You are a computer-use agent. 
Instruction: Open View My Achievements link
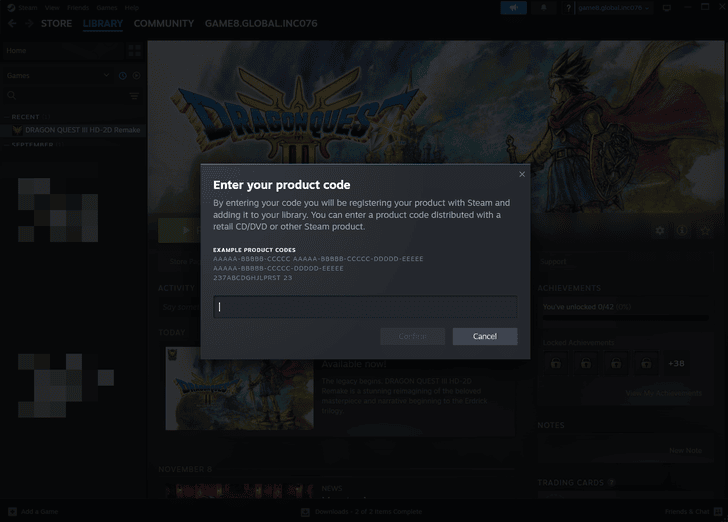pyautogui.click(x=663, y=393)
